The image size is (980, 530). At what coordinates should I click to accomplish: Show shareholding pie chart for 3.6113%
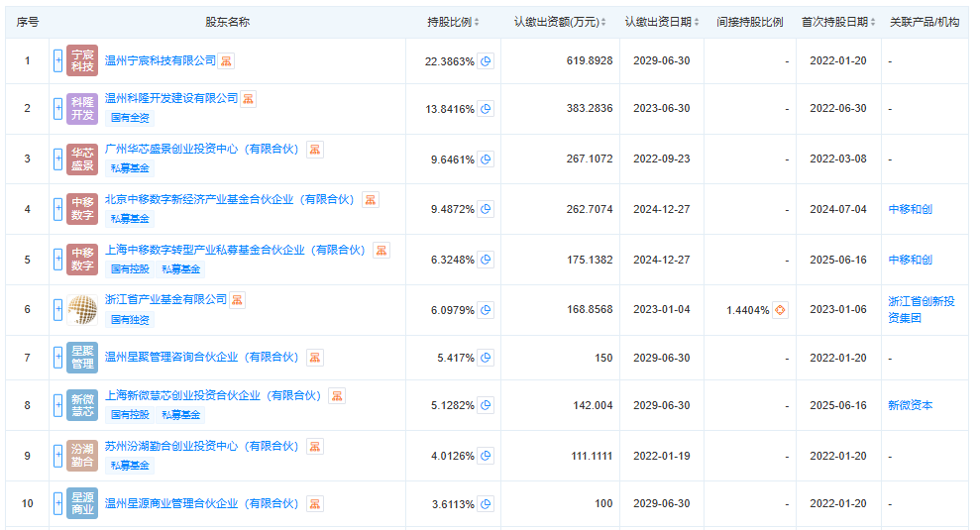[486, 504]
